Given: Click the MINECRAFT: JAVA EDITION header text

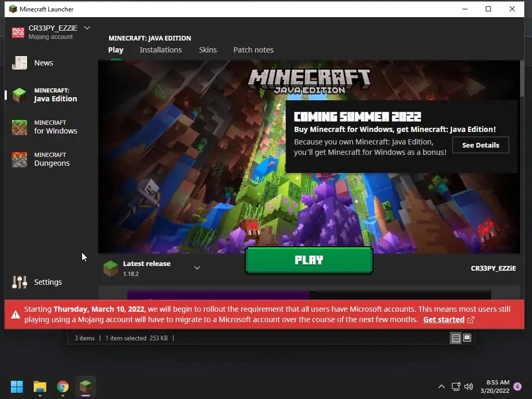Looking at the screenshot, I should pyautogui.click(x=150, y=38).
